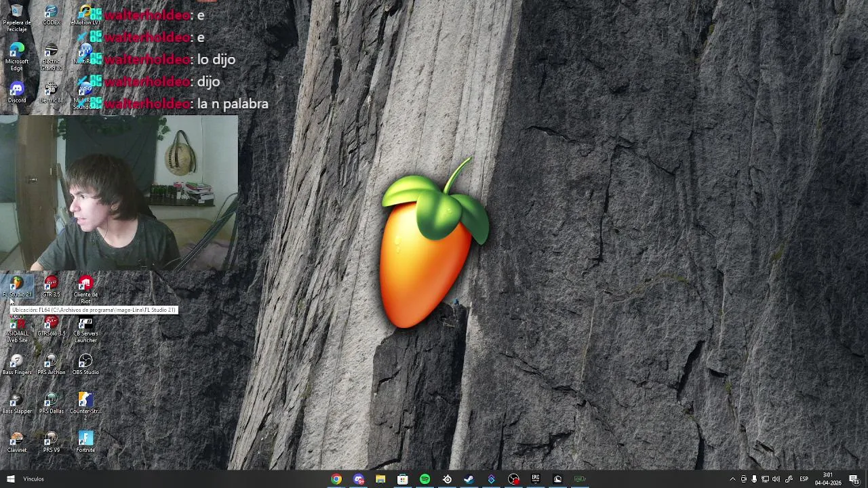Open the volume control in system tray

(x=776, y=479)
